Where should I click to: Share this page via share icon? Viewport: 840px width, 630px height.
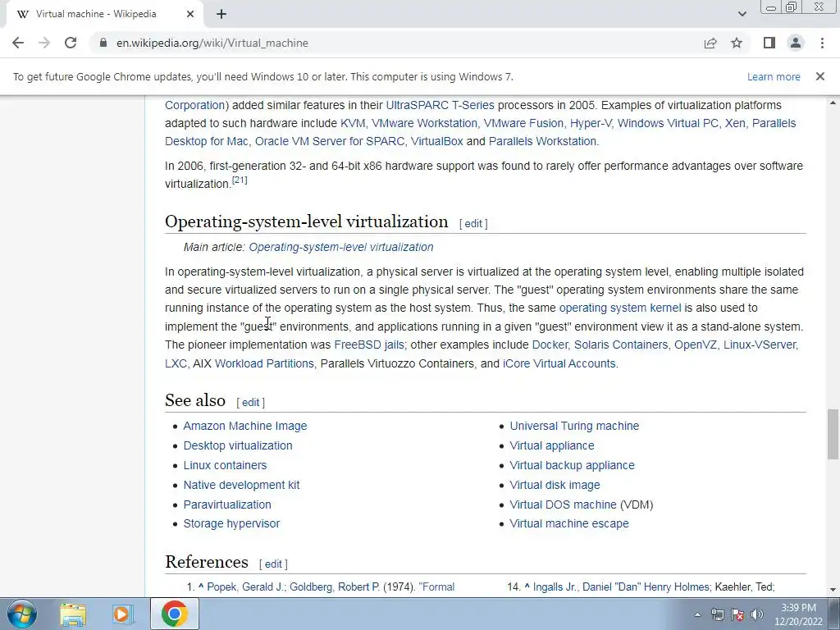(x=710, y=43)
